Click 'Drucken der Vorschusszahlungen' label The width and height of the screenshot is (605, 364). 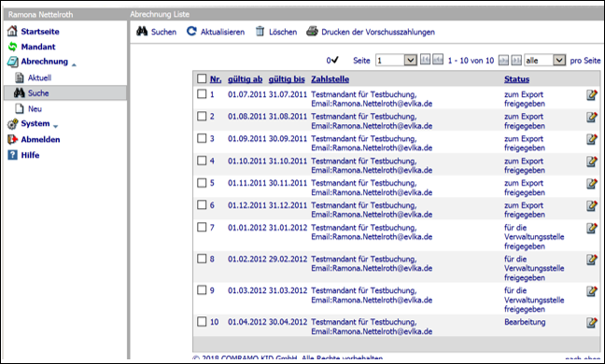point(378,32)
